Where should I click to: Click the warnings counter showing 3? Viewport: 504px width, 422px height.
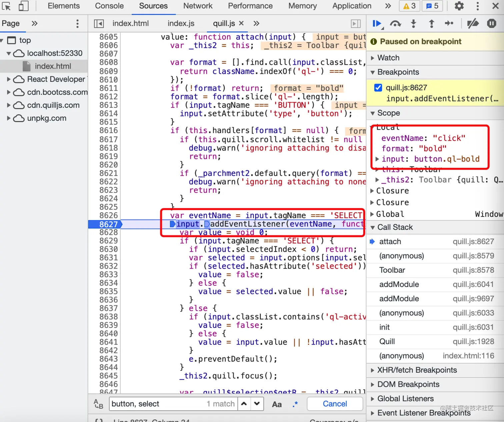click(409, 6)
